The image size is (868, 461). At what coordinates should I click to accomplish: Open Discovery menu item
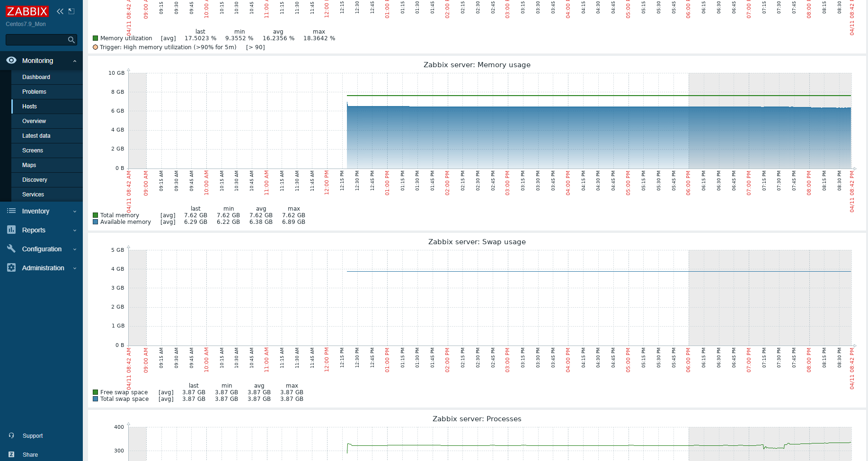[x=35, y=180]
